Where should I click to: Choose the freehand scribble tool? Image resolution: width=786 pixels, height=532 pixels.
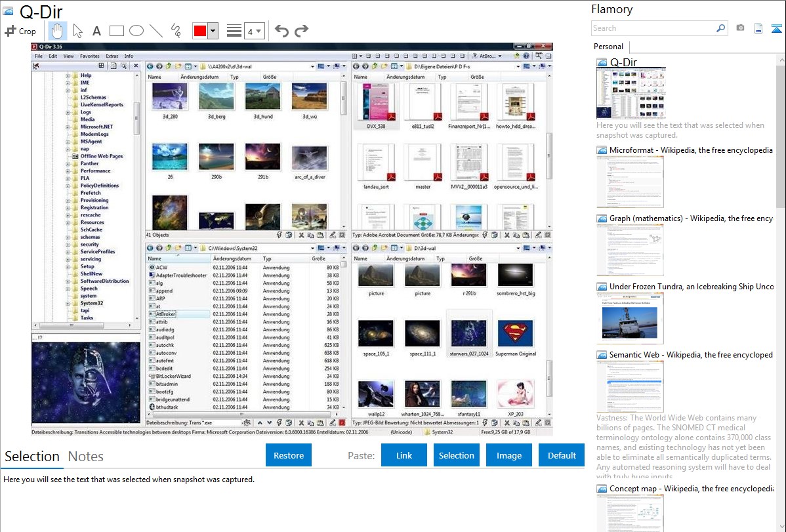coord(176,31)
